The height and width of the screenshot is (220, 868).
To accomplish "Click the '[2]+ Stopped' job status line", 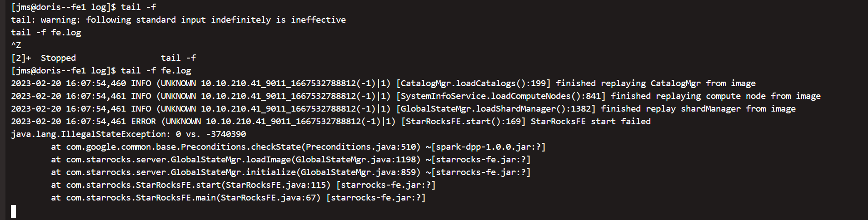I will 104,58.
